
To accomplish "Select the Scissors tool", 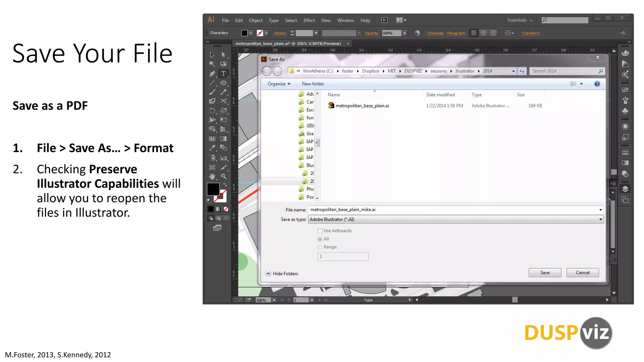I will point(224,101).
